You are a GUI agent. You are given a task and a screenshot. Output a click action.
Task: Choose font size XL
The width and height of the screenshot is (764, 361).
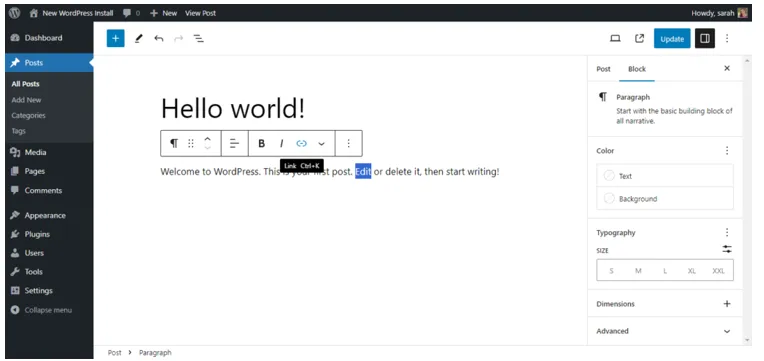pyautogui.click(x=691, y=271)
